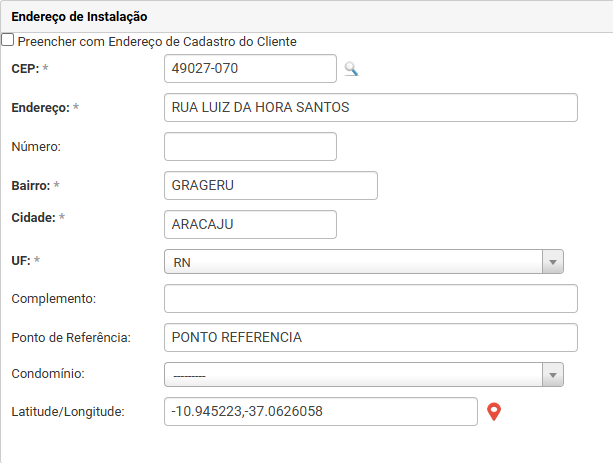Click the Bairro field showing GRAGERU
Image resolution: width=613 pixels, height=463 pixels.
(x=270, y=186)
